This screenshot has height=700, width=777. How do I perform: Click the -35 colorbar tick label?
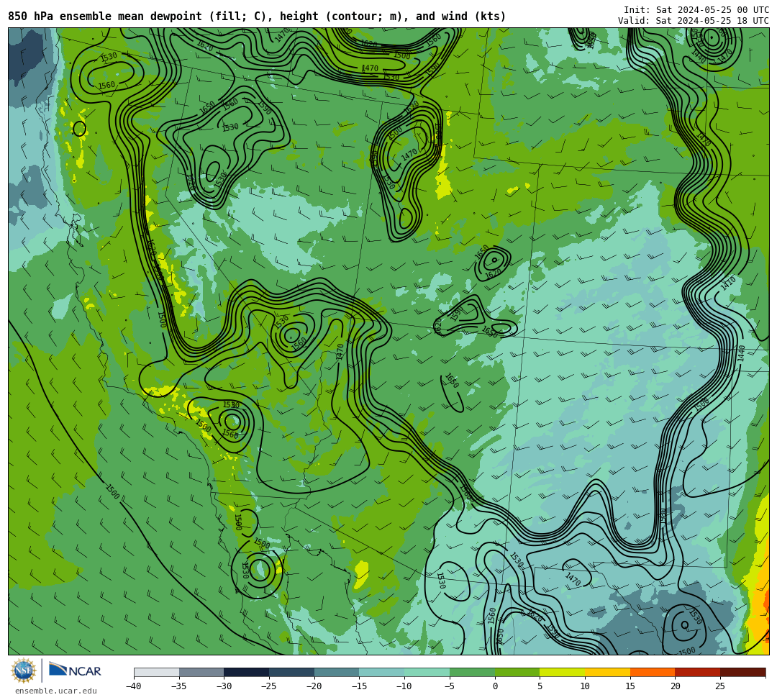tap(179, 686)
